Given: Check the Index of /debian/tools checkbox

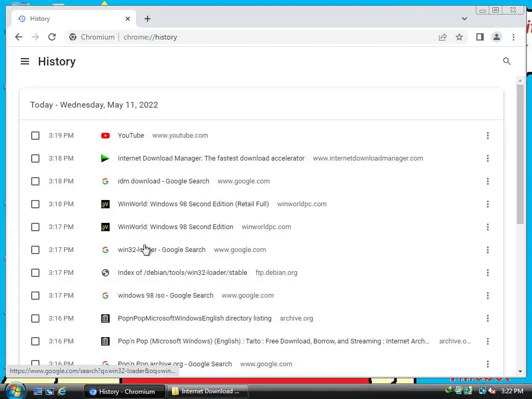Looking at the screenshot, I should [35, 273].
